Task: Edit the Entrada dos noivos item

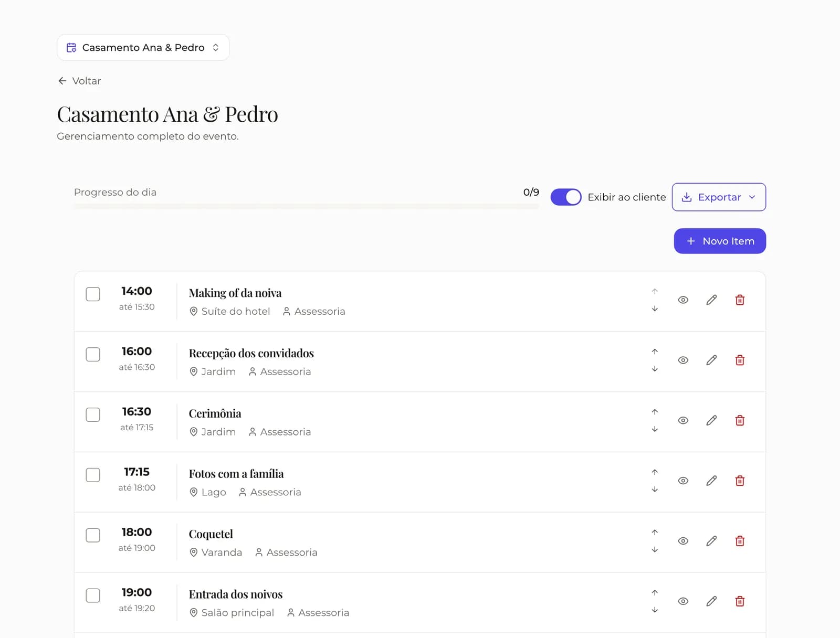Action: point(711,602)
